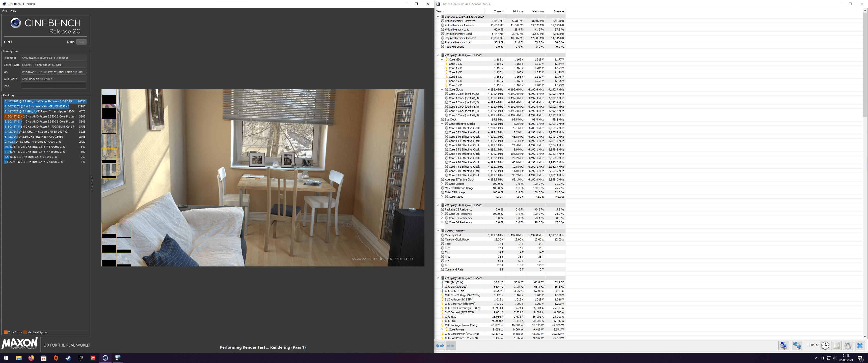Collapse the Core Effective Clocks node
This screenshot has width=868, height=363.
[x=442, y=124]
